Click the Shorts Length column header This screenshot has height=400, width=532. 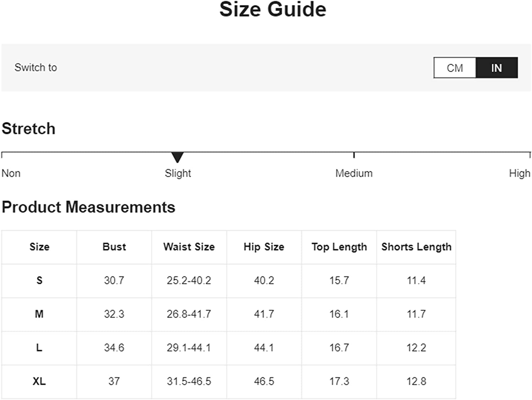coord(416,247)
